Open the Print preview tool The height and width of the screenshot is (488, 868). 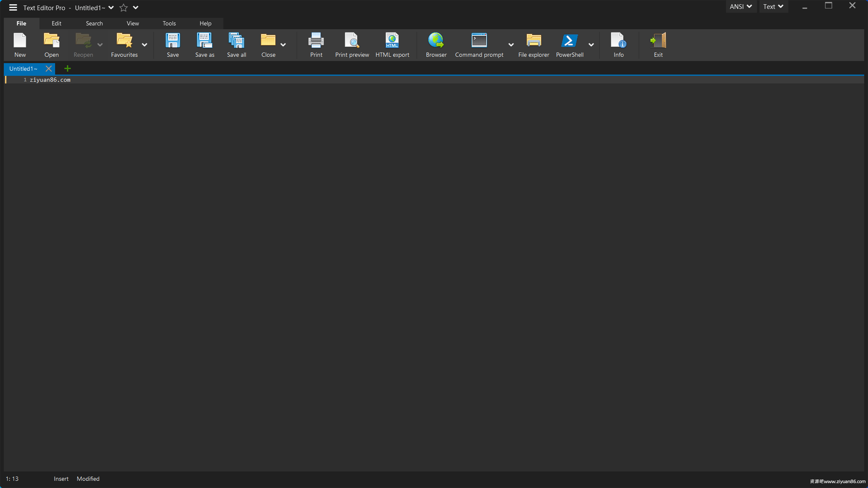[352, 41]
